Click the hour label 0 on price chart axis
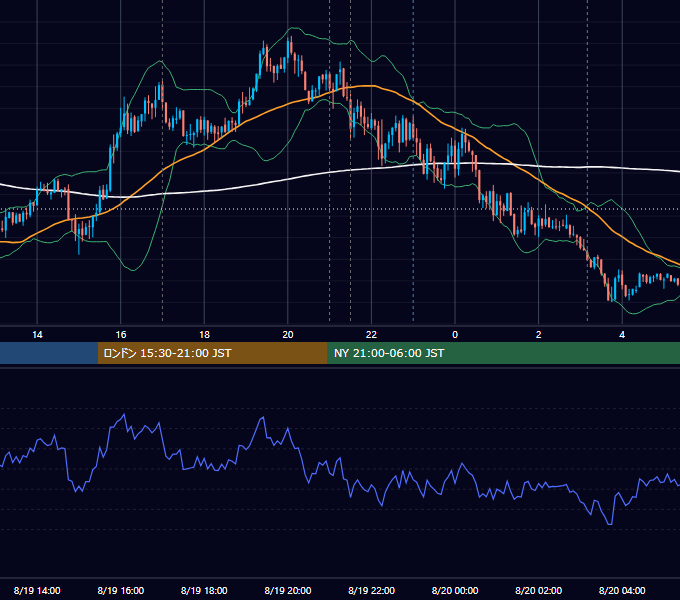Image resolution: width=680 pixels, height=600 pixels. (x=455, y=335)
